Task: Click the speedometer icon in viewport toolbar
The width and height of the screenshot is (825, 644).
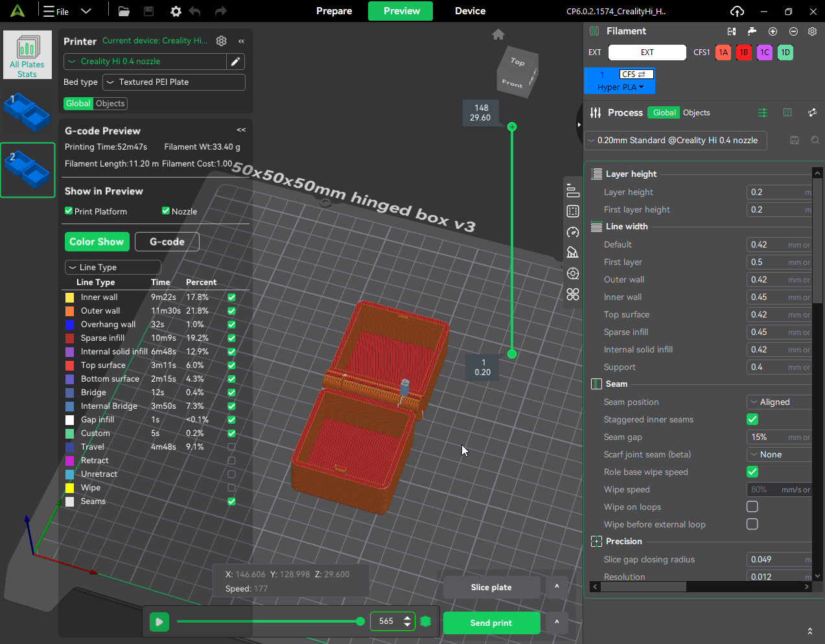Action: point(573,232)
